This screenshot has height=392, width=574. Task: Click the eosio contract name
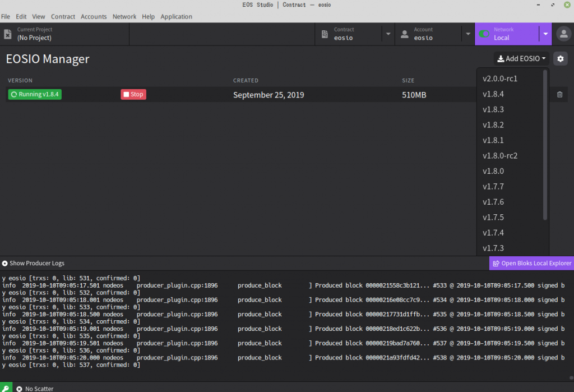coord(343,38)
